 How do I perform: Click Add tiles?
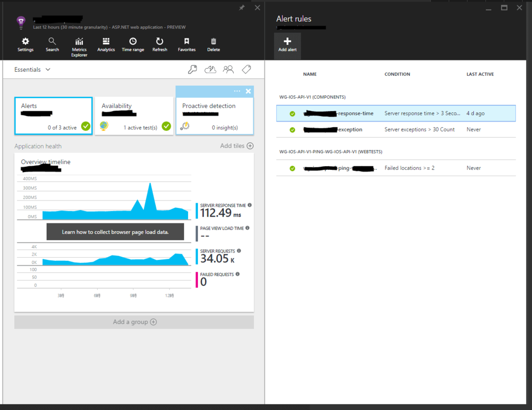(237, 146)
